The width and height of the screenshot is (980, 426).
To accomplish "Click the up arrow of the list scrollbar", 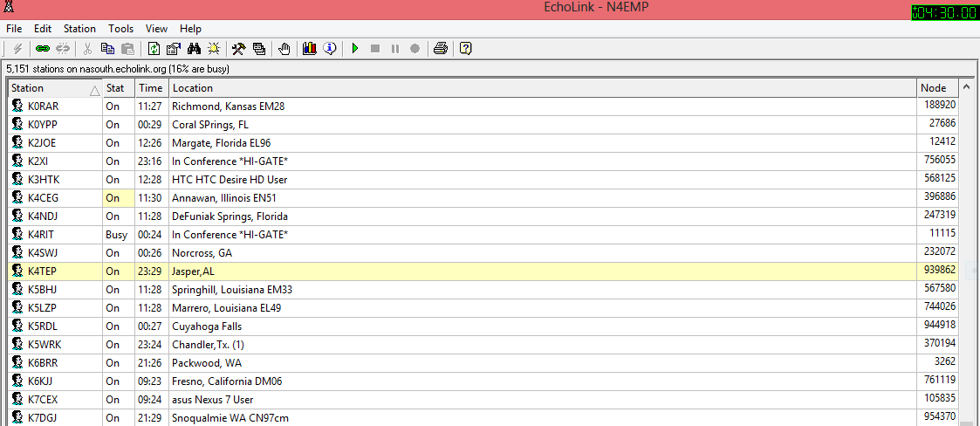I will coord(968,88).
